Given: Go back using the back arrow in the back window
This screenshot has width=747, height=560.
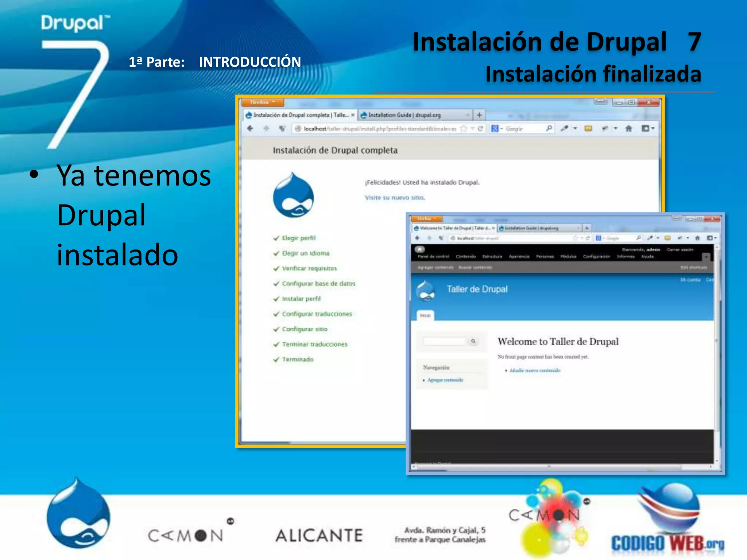Looking at the screenshot, I should (x=250, y=128).
